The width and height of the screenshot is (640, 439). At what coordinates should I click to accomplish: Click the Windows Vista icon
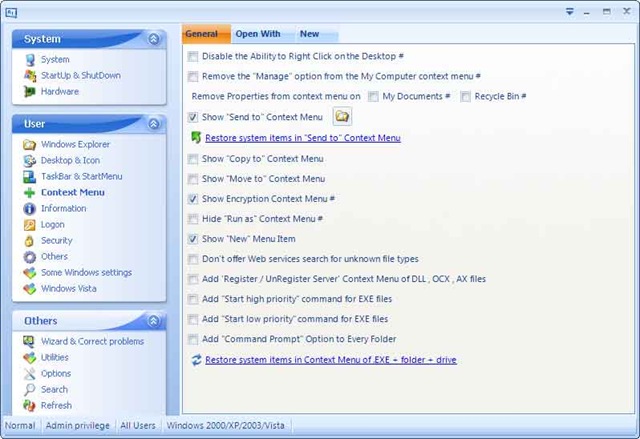(x=29, y=289)
